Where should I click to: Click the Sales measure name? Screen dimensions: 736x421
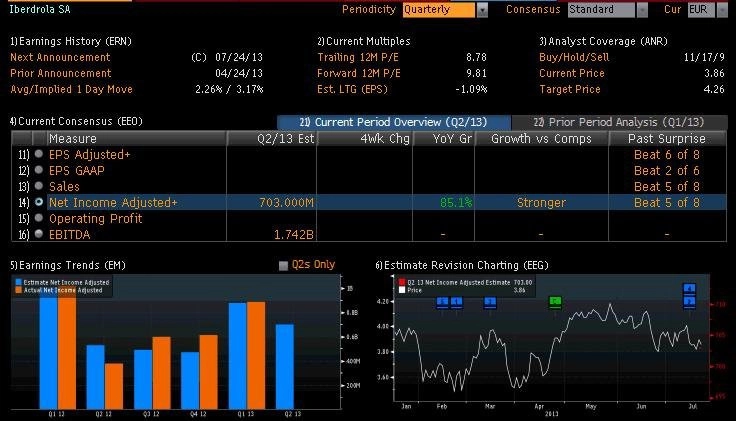click(x=64, y=186)
